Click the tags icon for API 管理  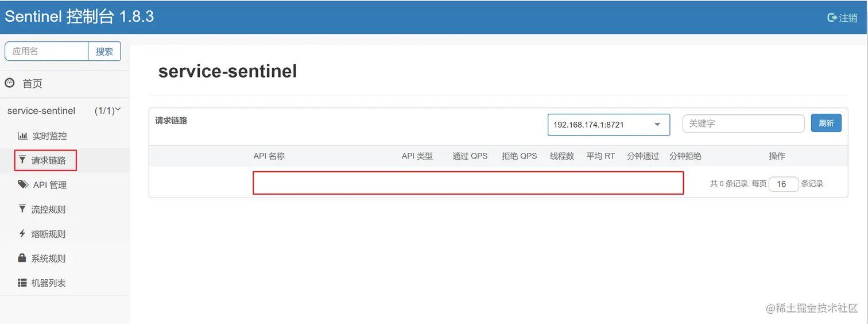pos(23,184)
